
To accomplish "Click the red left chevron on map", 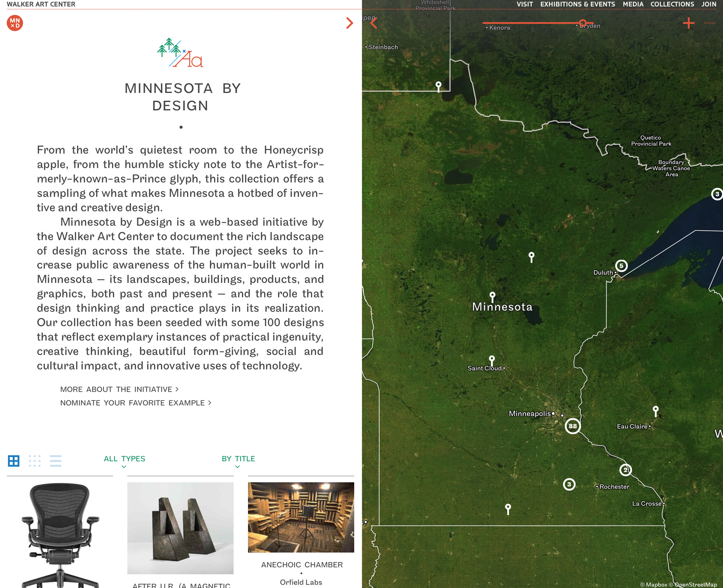I will point(374,23).
